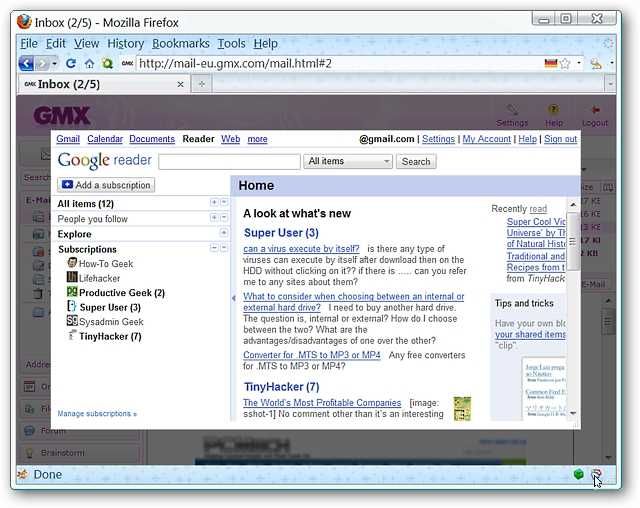640x508 pixels.
Task: Click the Super User feed icon
Action: [72, 306]
